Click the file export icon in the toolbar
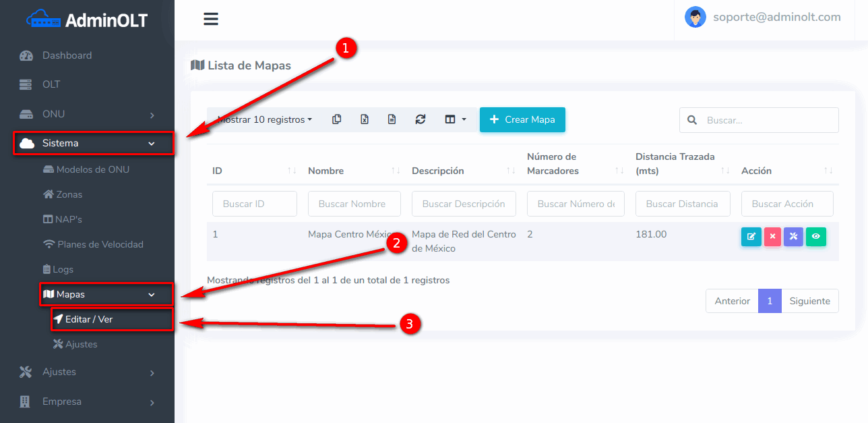This screenshot has height=423, width=868. click(392, 119)
